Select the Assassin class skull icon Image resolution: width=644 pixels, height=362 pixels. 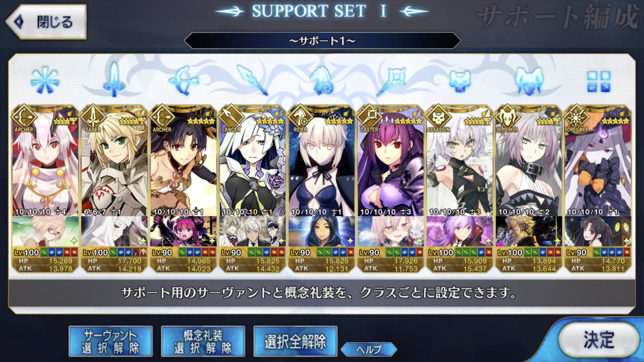pyautogui.click(x=460, y=81)
